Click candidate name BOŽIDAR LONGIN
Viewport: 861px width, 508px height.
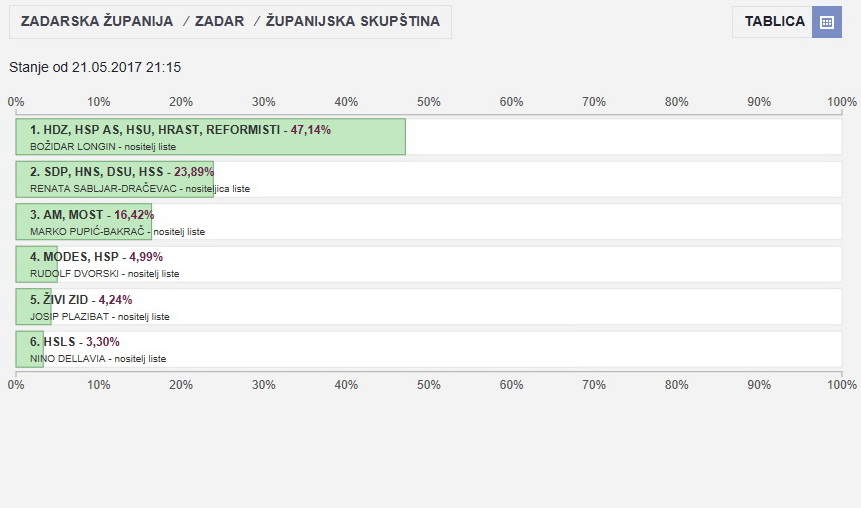tap(66, 146)
